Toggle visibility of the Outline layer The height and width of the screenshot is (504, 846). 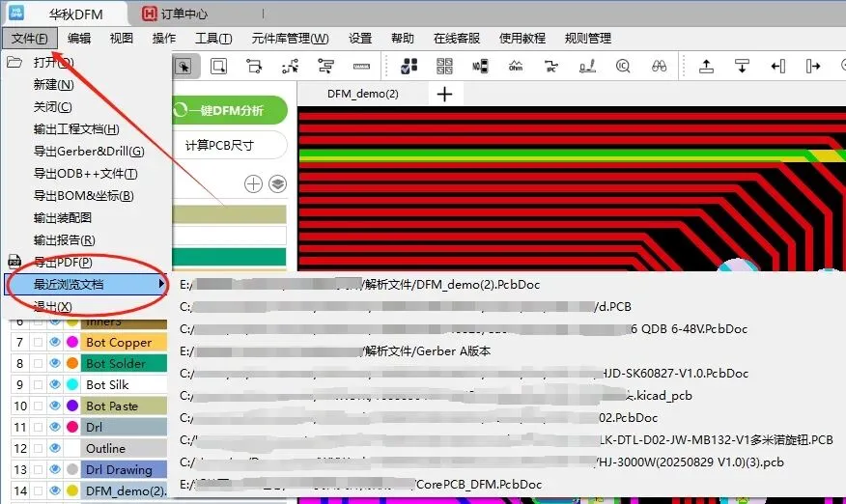click(x=54, y=448)
